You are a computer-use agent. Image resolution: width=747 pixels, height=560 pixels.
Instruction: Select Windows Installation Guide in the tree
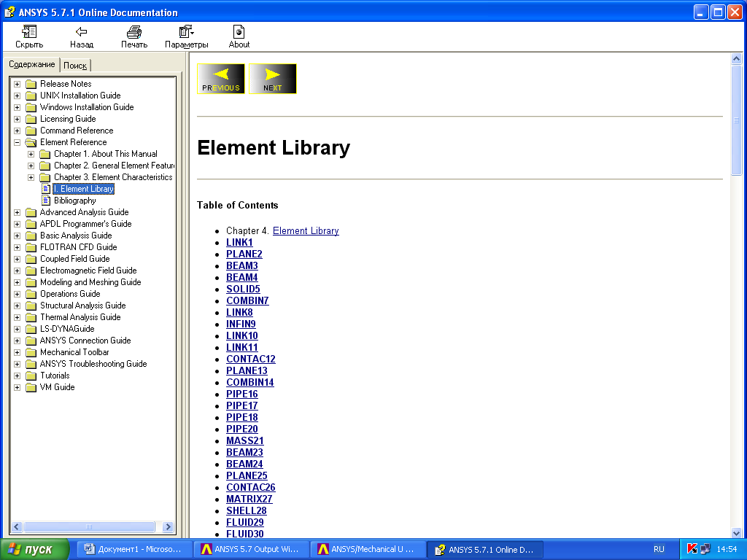pyautogui.click(x=87, y=107)
